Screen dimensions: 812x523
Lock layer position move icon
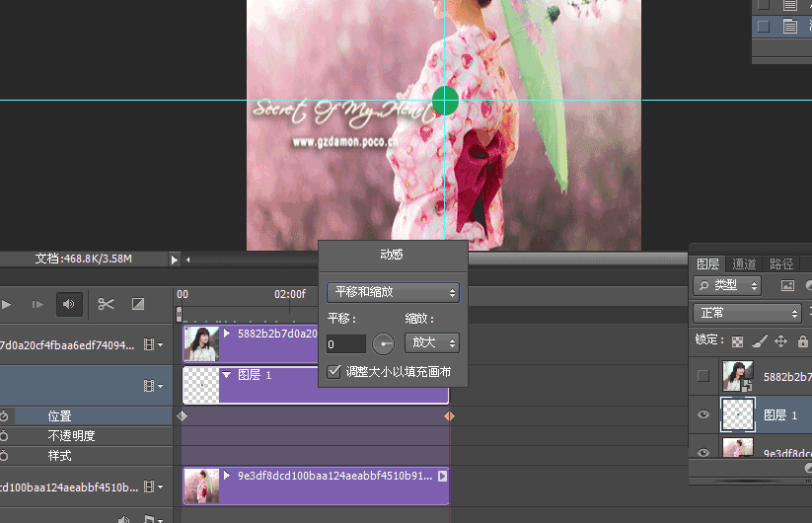pyautogui.click(x=780, y=340)
